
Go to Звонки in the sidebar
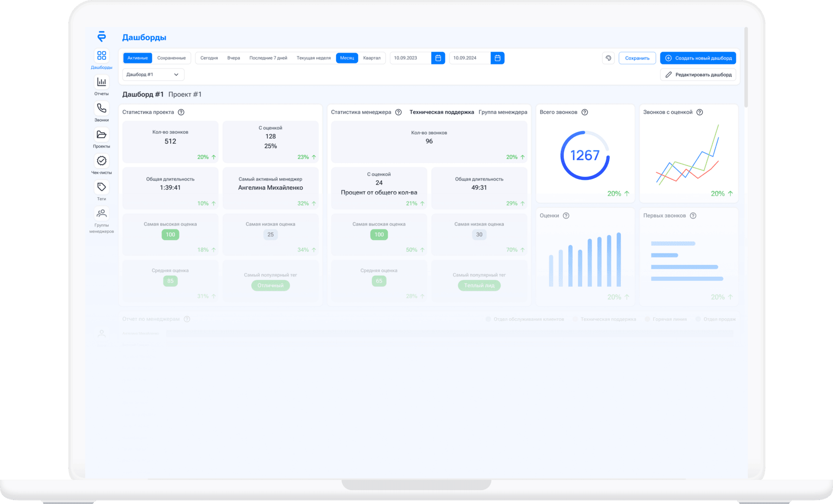tap(102, 112)
